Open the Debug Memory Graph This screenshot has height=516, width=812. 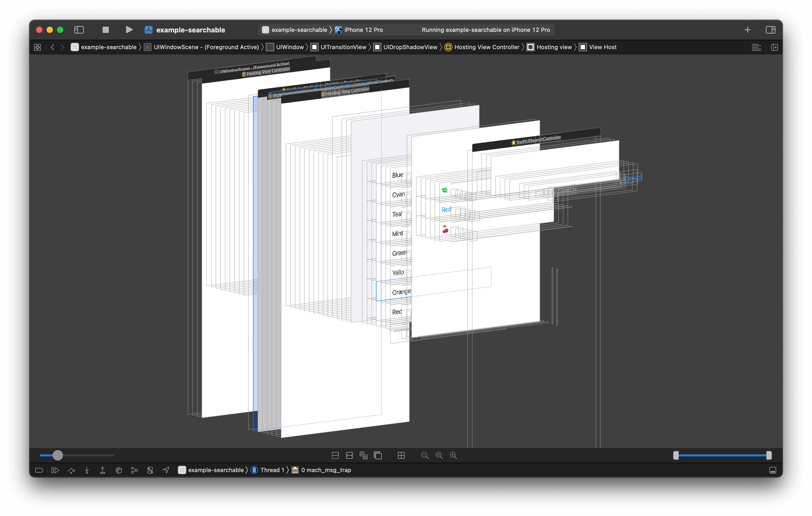click(x=134, y=470)
